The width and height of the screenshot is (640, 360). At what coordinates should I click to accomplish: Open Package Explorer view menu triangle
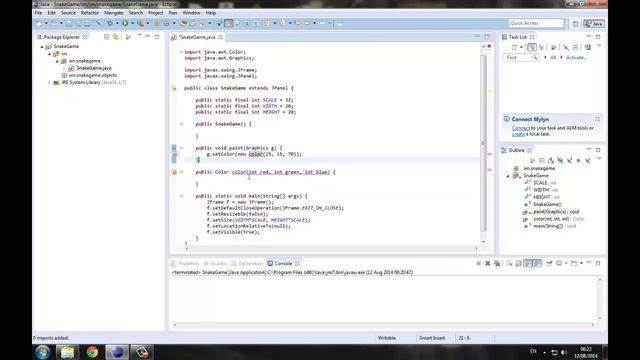tap(139, 36)
